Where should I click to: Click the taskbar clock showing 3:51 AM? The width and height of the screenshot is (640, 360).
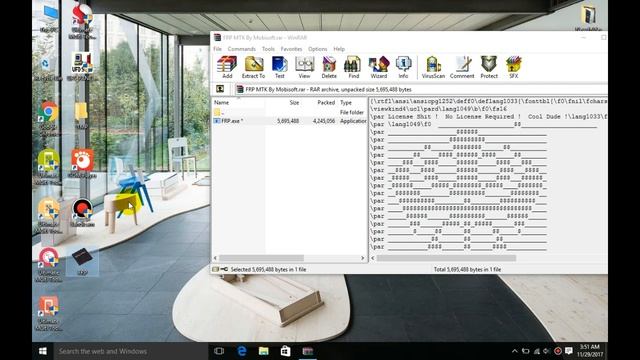coord(590,351)
